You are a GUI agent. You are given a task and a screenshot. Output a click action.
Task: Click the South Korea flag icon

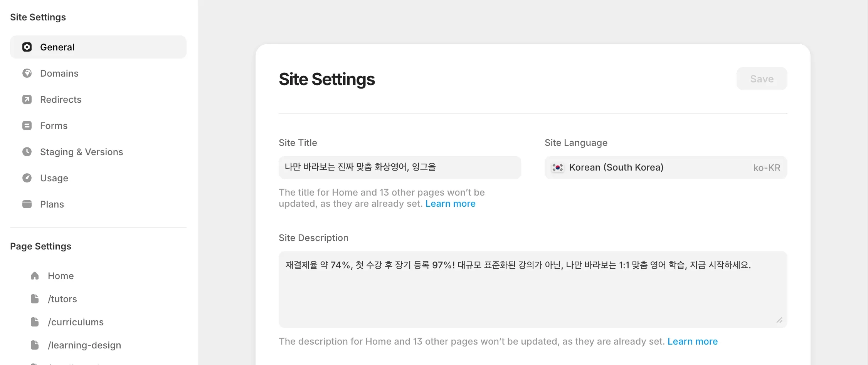[558, 167]
